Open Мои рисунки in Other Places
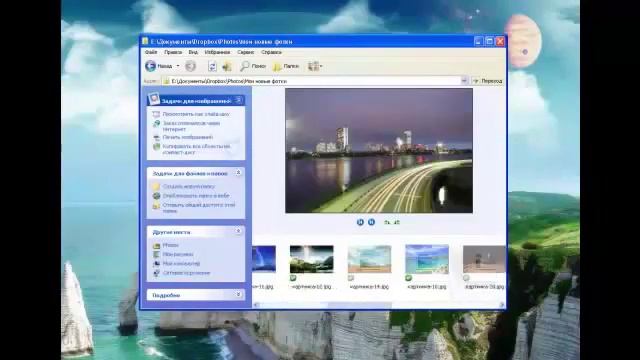 [x=178, y=254]
